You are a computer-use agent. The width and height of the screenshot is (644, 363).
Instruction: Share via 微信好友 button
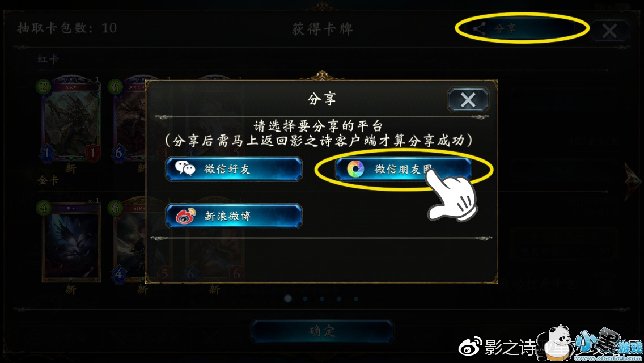pos(234,169)
